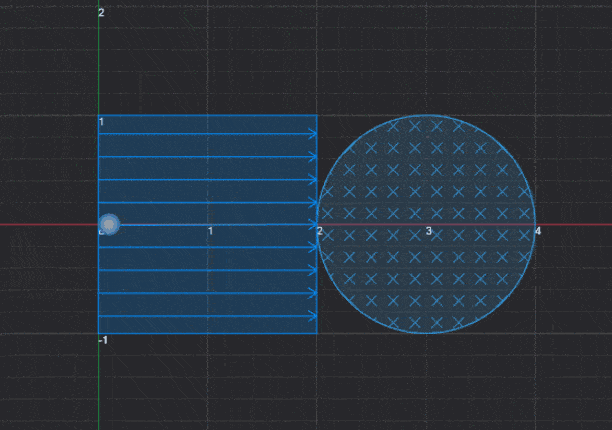612x430 pixels.
Task: Click the topmost field arrow's arrowhead
Action: tap(313, 134)
